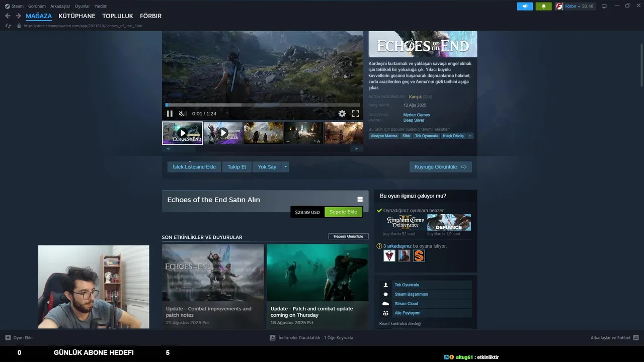Click Takip Et button

pyautogui.click(x=237, y=167)
